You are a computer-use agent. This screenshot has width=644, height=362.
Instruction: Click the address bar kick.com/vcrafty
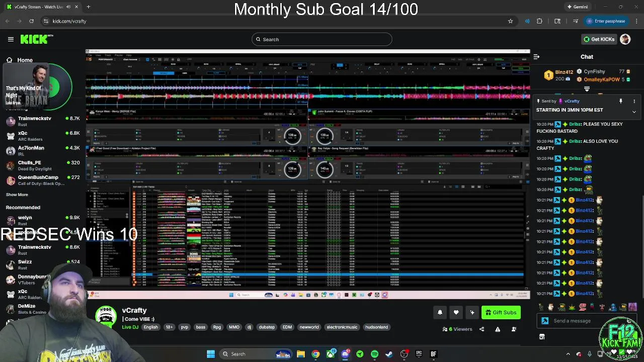pos(69,21)
